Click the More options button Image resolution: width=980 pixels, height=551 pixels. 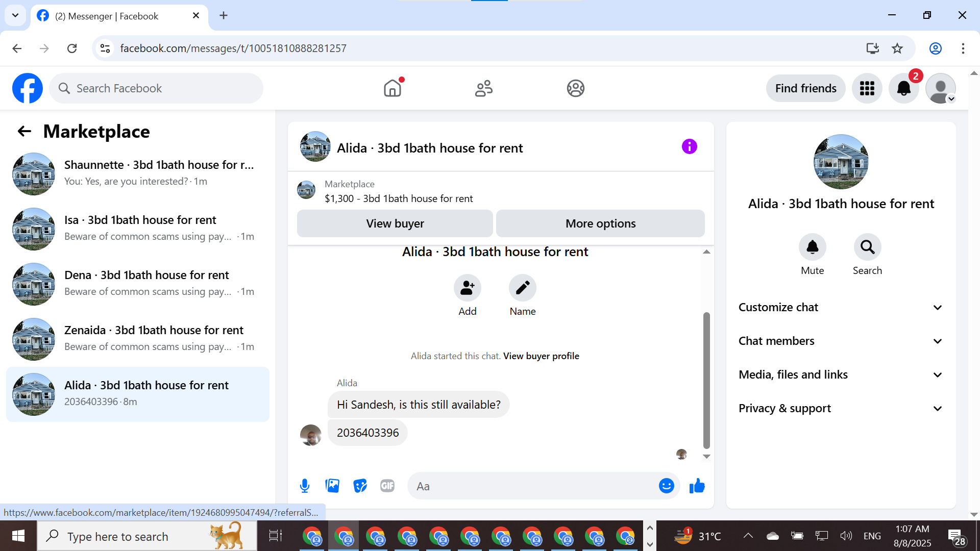pos(600,223)
